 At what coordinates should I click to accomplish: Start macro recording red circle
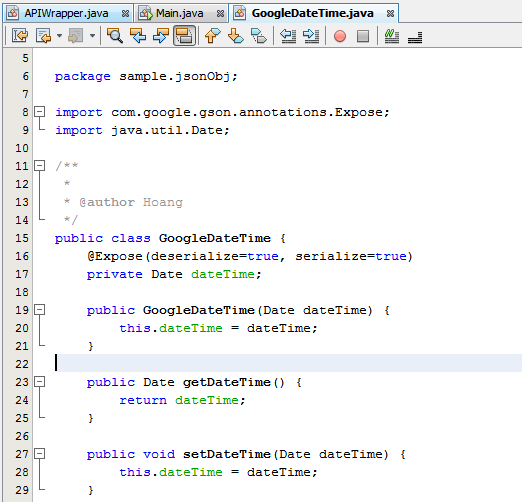coord(340,36)
